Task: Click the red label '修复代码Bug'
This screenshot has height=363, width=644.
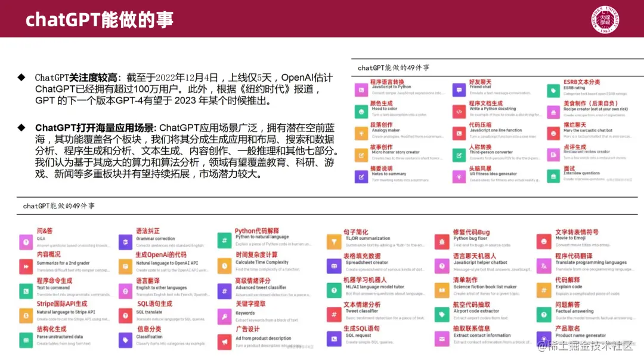Action: (x=471, y=232)
